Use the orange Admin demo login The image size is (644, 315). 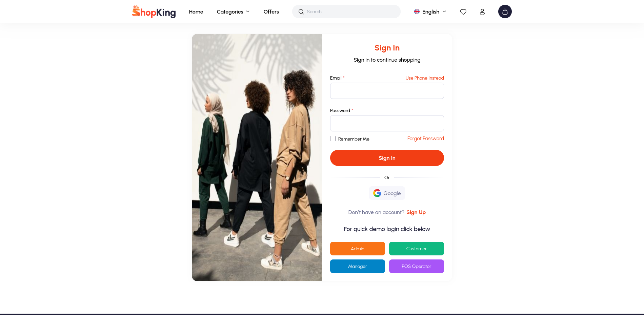point(357,249)
